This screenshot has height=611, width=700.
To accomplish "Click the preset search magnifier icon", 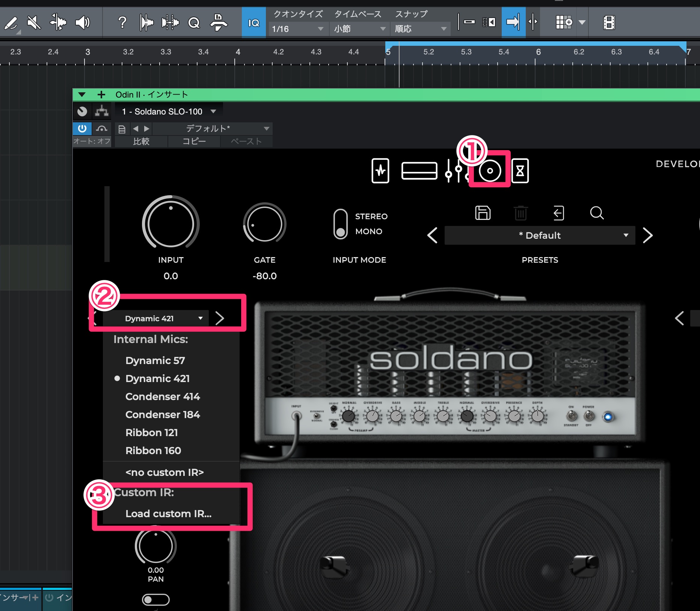I will pos(596,213).
